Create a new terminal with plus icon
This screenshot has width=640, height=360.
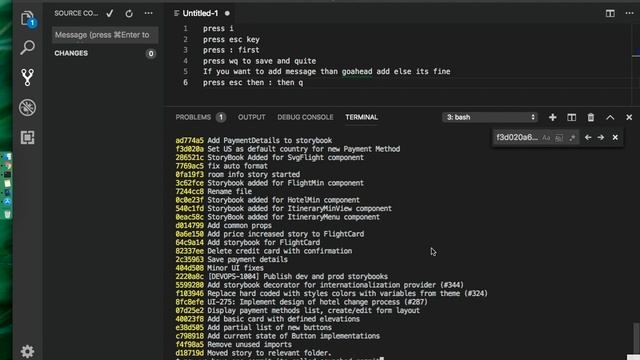pos(552,118)
